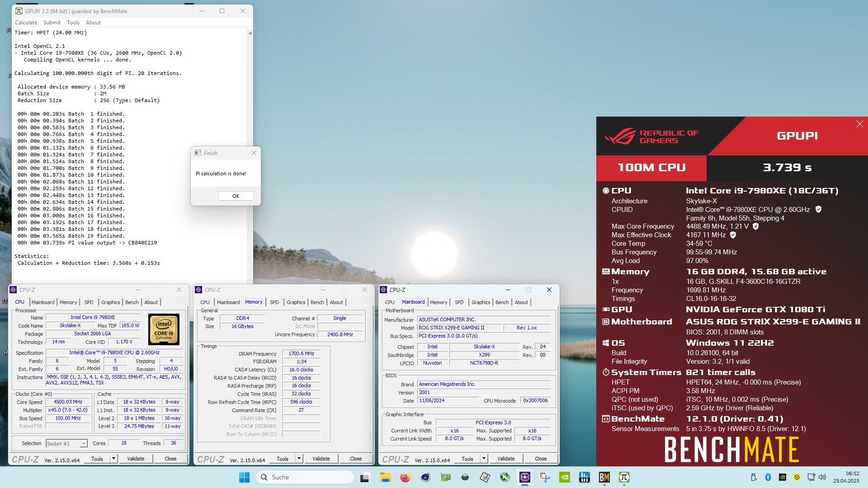868x488 pixels.
Task: Click the 100M CPU label in BenchMate
Action: [x=651, y=168]
